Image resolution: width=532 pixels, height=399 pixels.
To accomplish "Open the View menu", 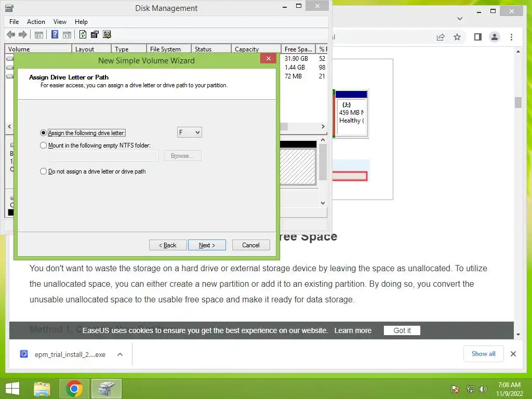I will (x=60, y=22).
